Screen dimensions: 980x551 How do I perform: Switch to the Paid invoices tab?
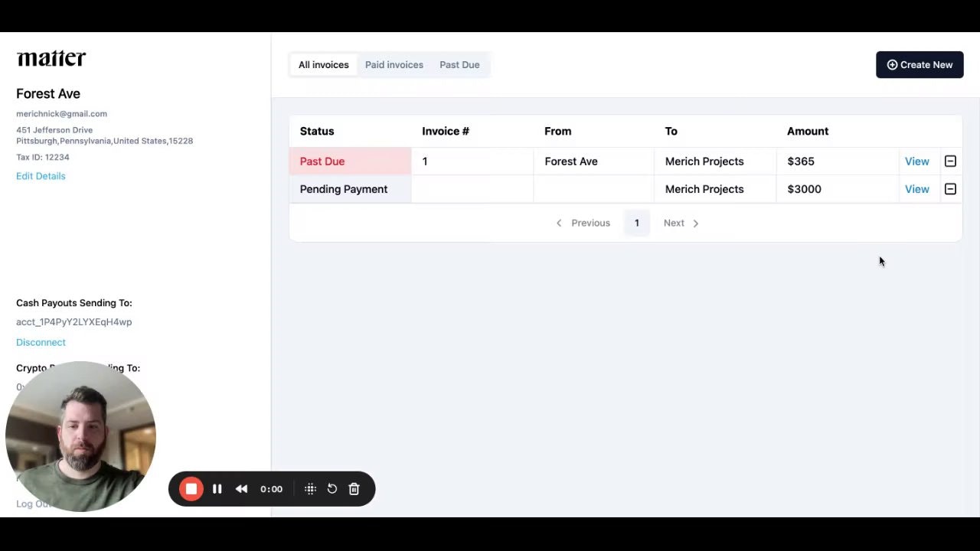tap(394, 64)
